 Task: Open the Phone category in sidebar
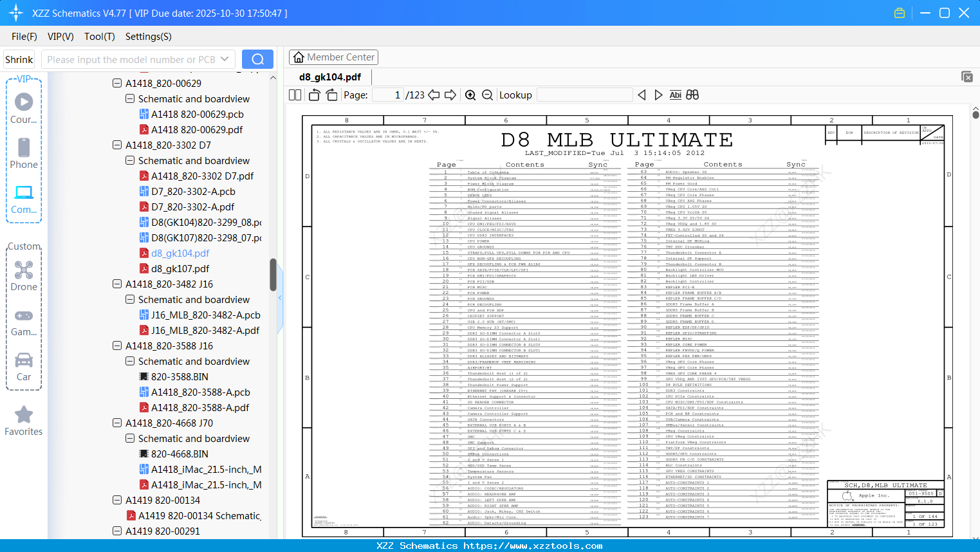[x=24, y=153]
